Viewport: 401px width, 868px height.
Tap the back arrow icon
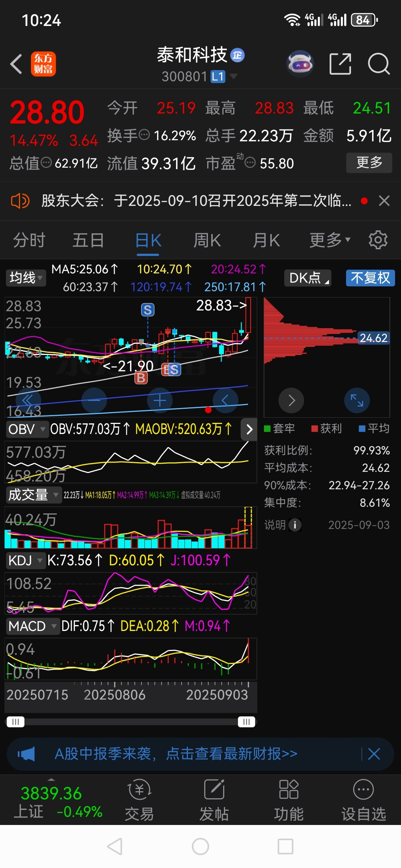point(16,64)
